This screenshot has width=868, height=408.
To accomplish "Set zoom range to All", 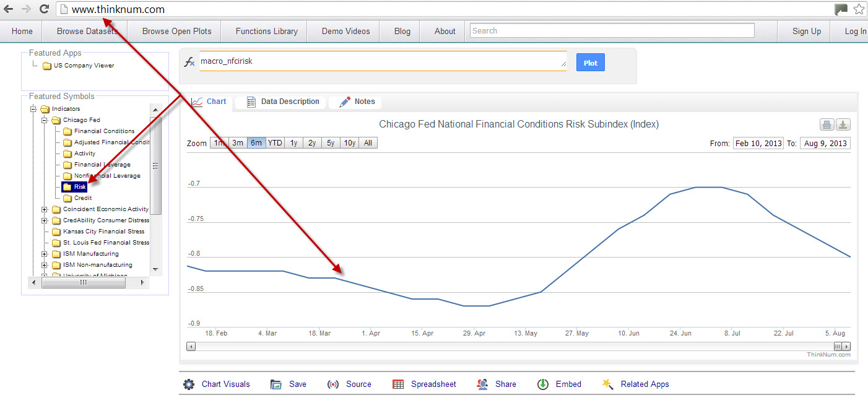I will pyautogui.click(x=368, y=143).
